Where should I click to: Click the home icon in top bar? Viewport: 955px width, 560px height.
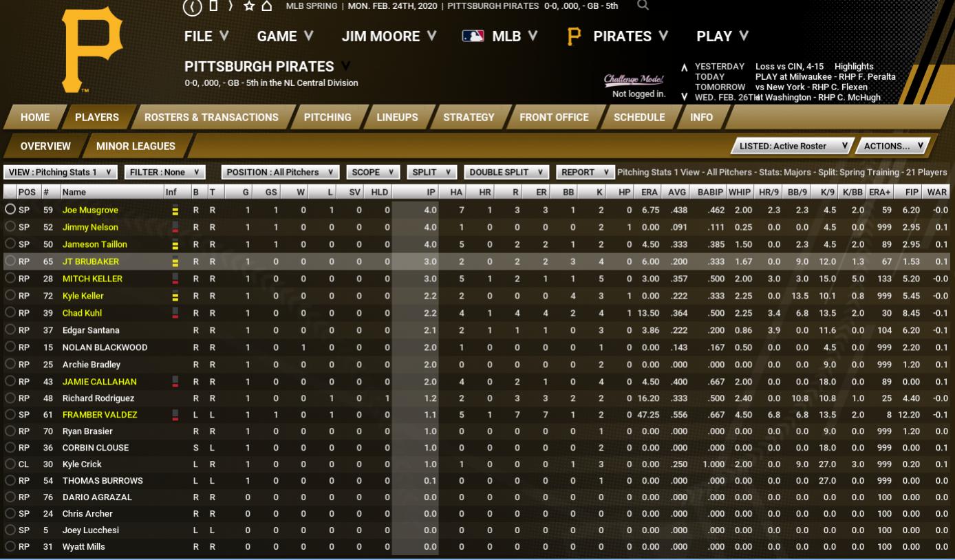[x=266, y=6]
